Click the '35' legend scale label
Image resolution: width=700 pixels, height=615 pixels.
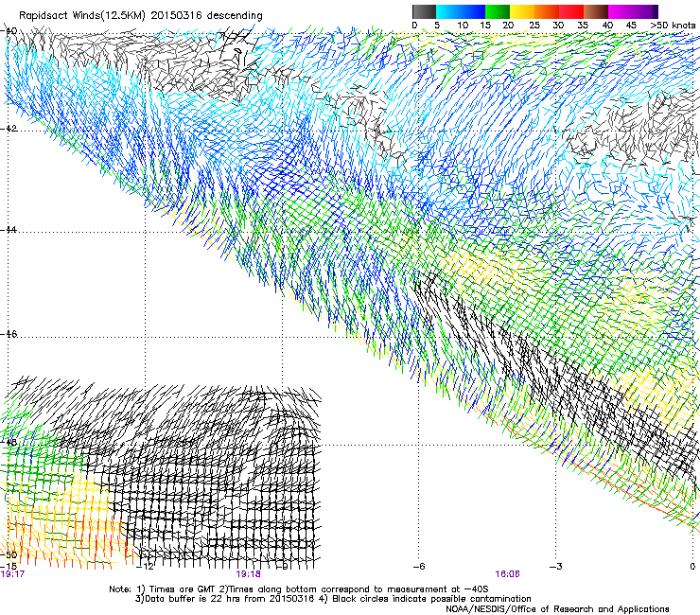click(583, 26)
